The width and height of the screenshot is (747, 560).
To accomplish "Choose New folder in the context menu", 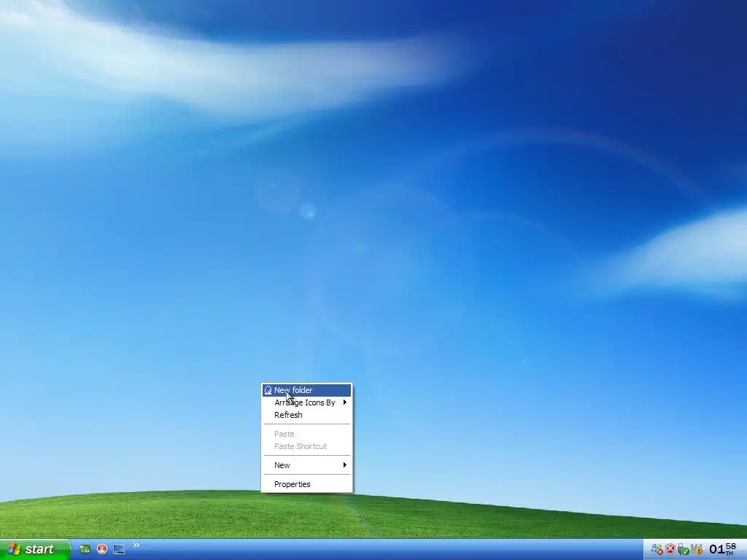I will (306, 390).
